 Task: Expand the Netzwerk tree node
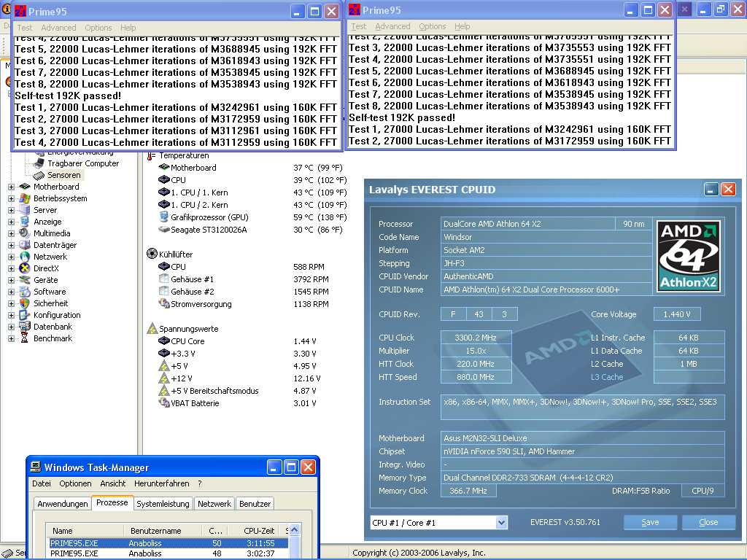(x=12, y=257)
